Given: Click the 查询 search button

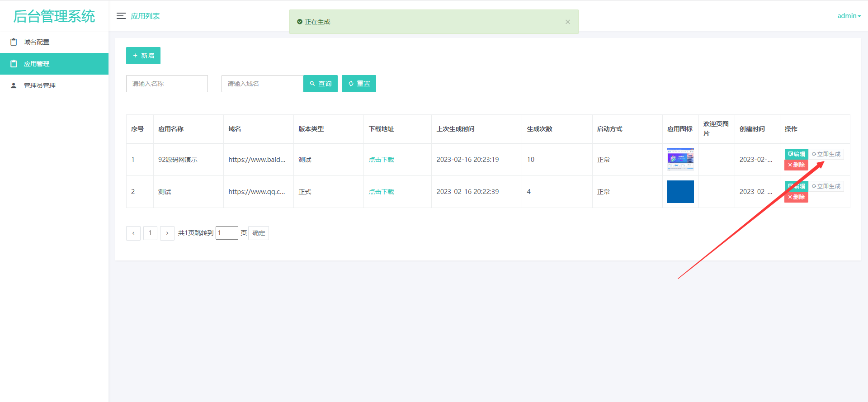Looking at the screenshot, I should [x=321, y=84].
